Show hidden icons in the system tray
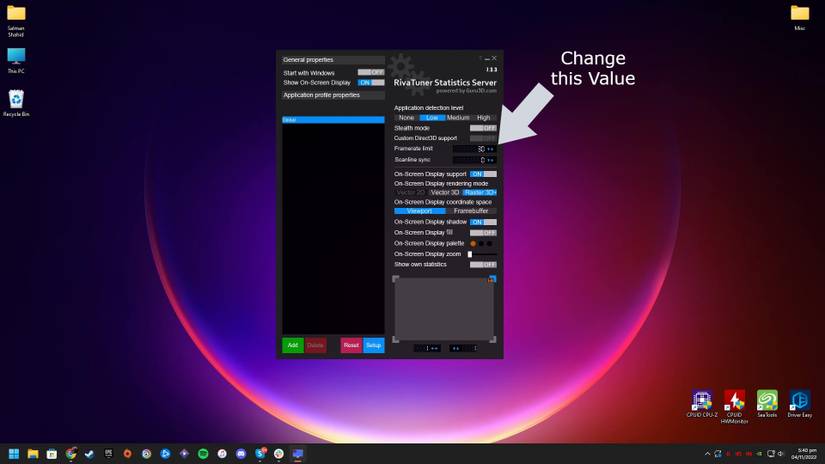This screenshot has width=825, height=464. (707, 453)
